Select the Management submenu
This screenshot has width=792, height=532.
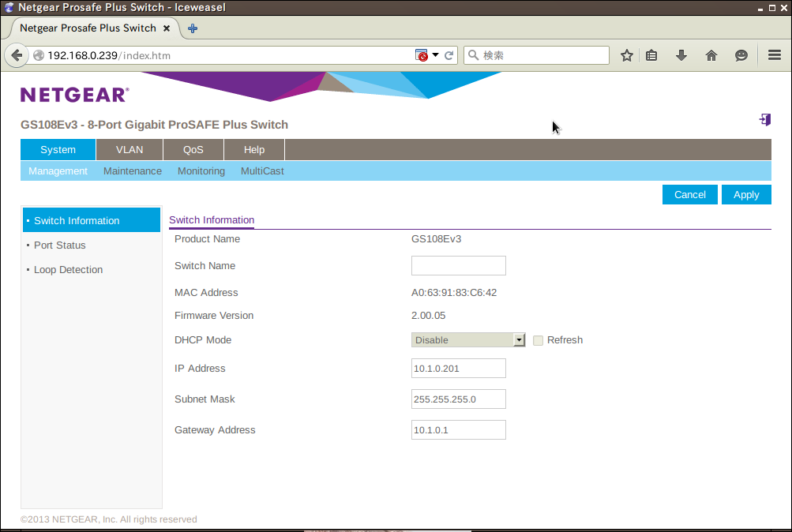click(58, 171)
